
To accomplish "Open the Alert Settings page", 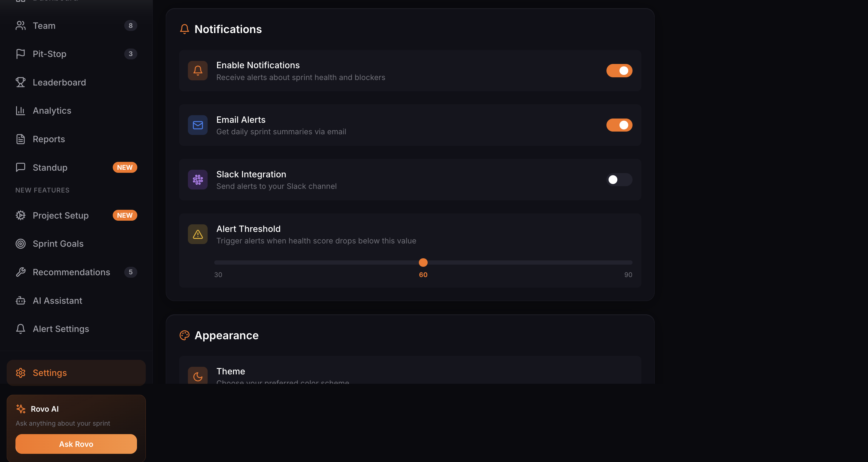I will pyautogui.click(x=61, y=329).
